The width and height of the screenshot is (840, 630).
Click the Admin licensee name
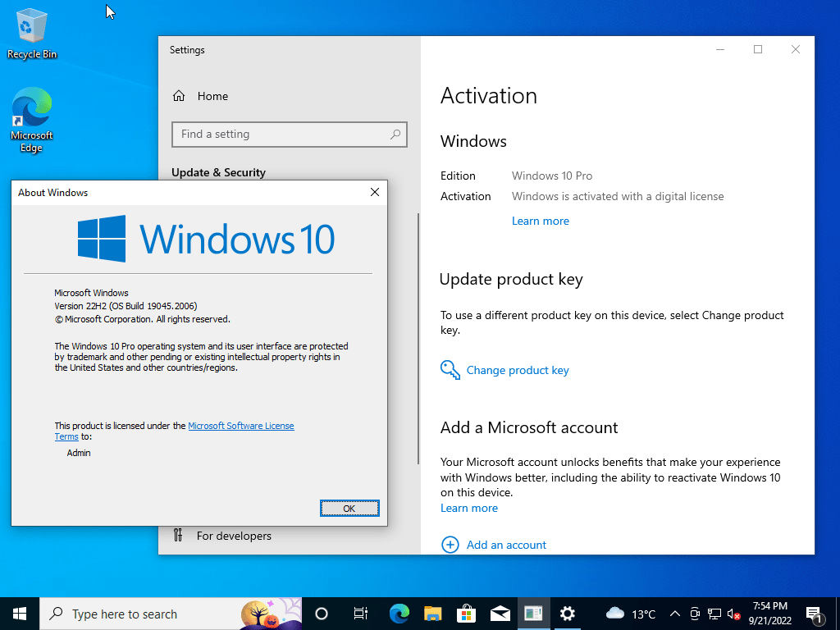coord(79,453)
